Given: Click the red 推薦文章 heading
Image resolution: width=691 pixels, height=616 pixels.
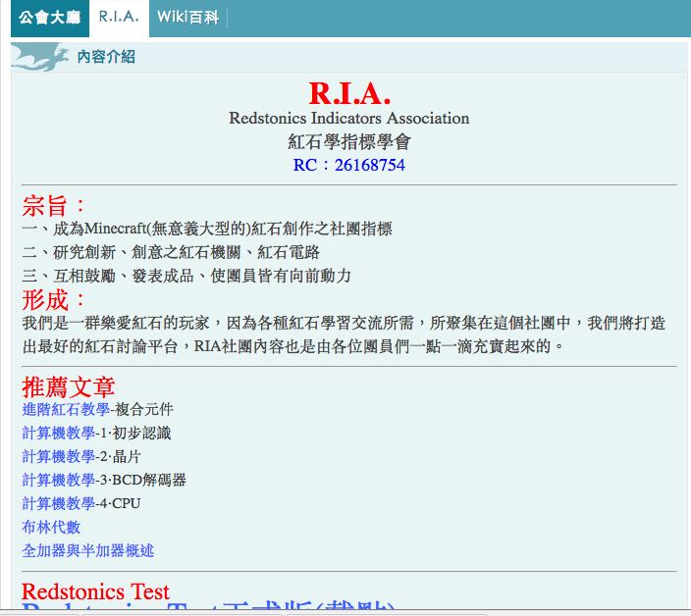Looking at the screenshot, I should (69, 386).
